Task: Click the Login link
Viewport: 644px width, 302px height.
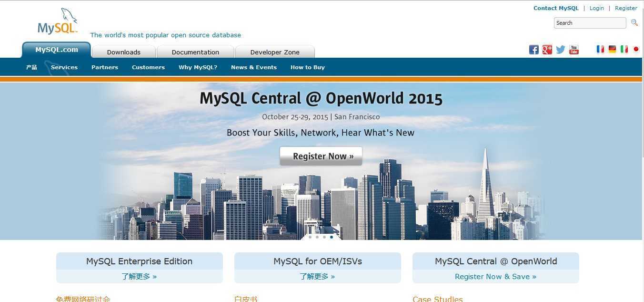Action: [596, 8]
